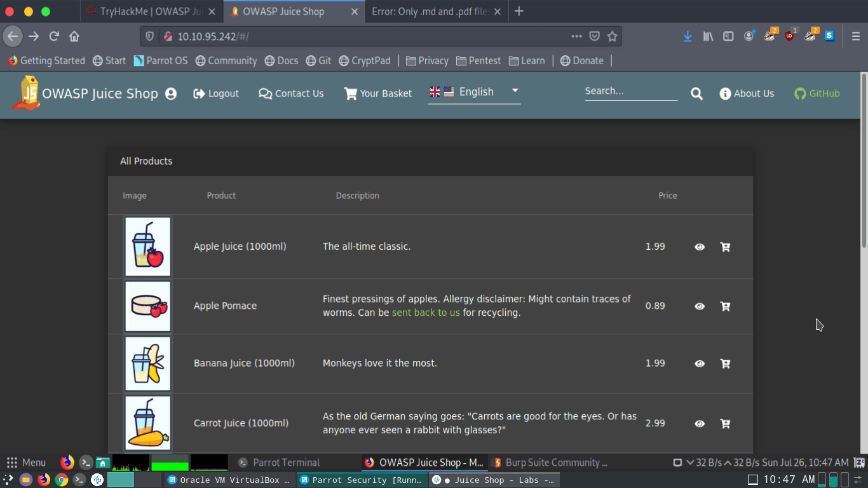Viewport: 868px width, 488px height.
Task: Click the Search... input field
Action: point(631,91)
